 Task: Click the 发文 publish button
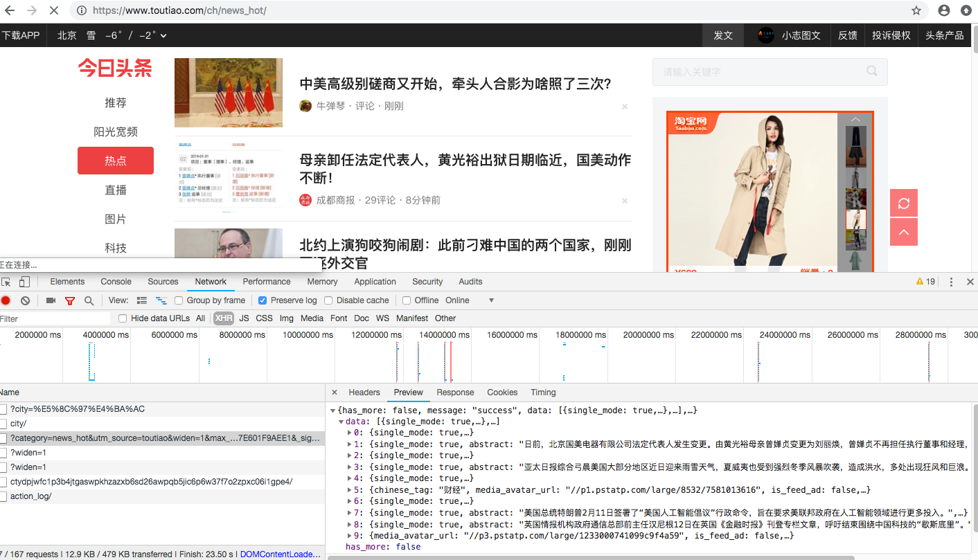click(x=723, y=35)
